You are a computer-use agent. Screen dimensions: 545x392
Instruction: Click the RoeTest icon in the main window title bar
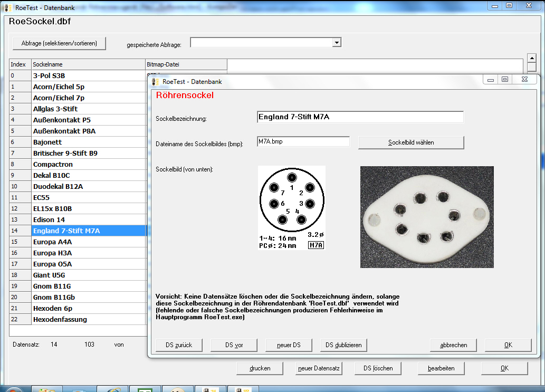(x=8, y=8)
